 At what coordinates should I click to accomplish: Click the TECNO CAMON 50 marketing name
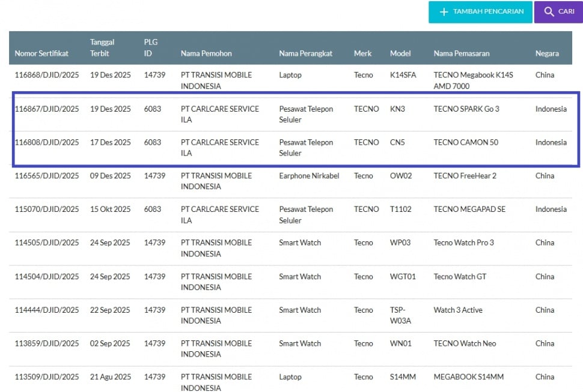click(466, 142)
